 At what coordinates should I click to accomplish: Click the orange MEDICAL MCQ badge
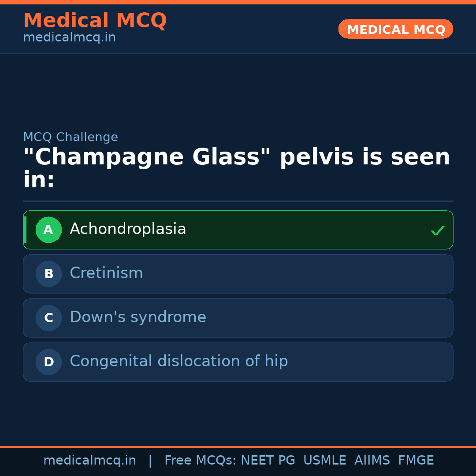[x=395, y=29]
